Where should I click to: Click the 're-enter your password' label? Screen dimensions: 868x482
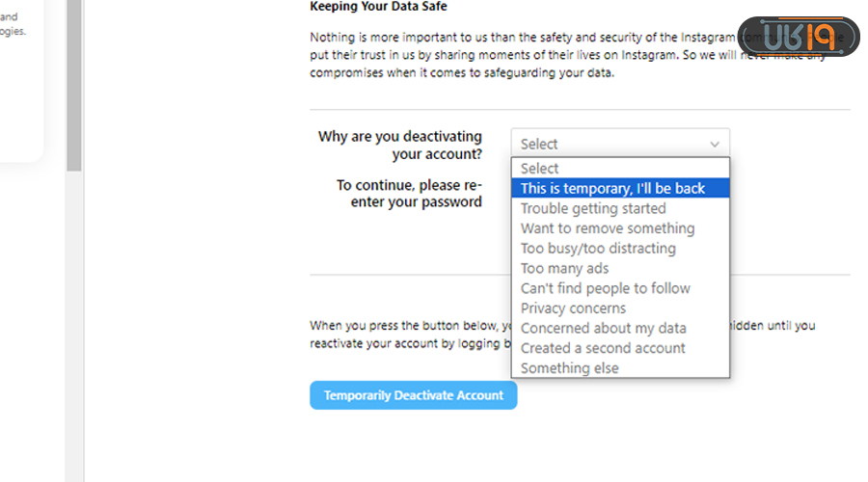tap(409, 194)
